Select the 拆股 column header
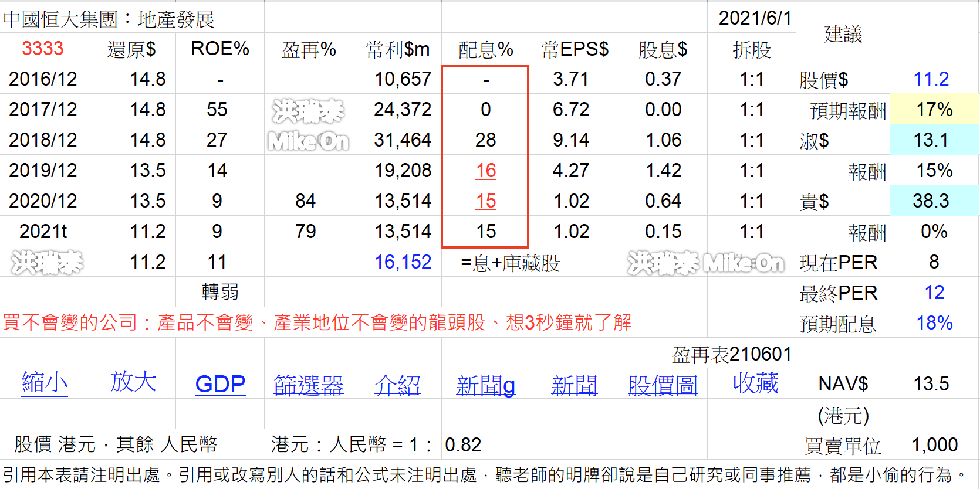Image resolution: width=980 pixels, height=489 pixels. click(x=752, y=50)
